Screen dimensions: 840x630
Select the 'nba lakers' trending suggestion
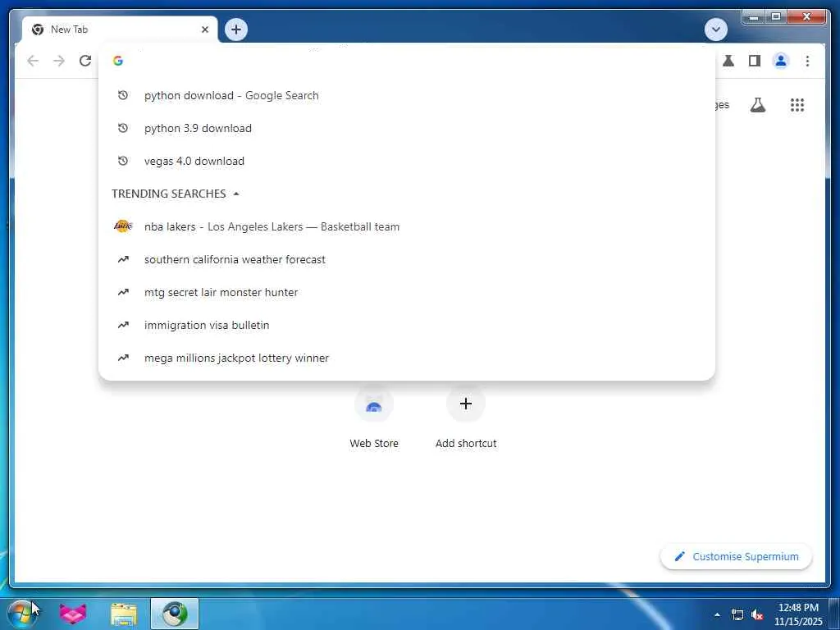click(407, 226)
